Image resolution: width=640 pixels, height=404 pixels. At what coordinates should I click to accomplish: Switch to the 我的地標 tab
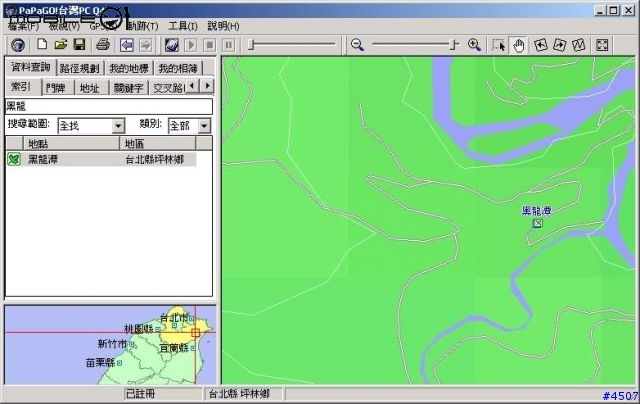[129, 68]
